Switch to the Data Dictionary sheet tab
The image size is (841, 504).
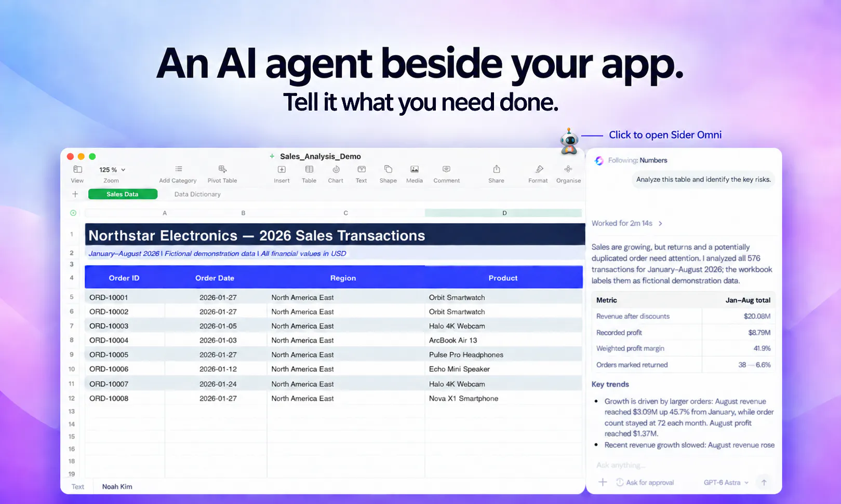coord(197,194)
